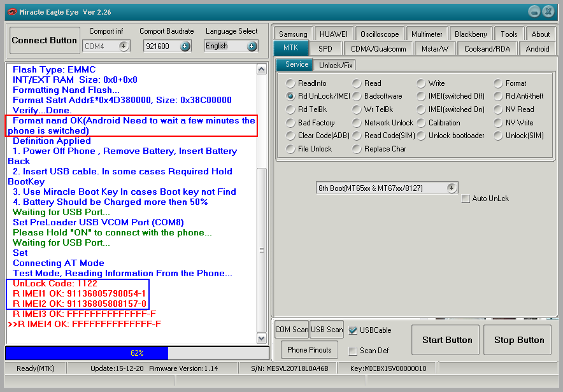This screenshot has width=563, height=392.
Task: Click the COM Scan button
Action: point(292,329)
